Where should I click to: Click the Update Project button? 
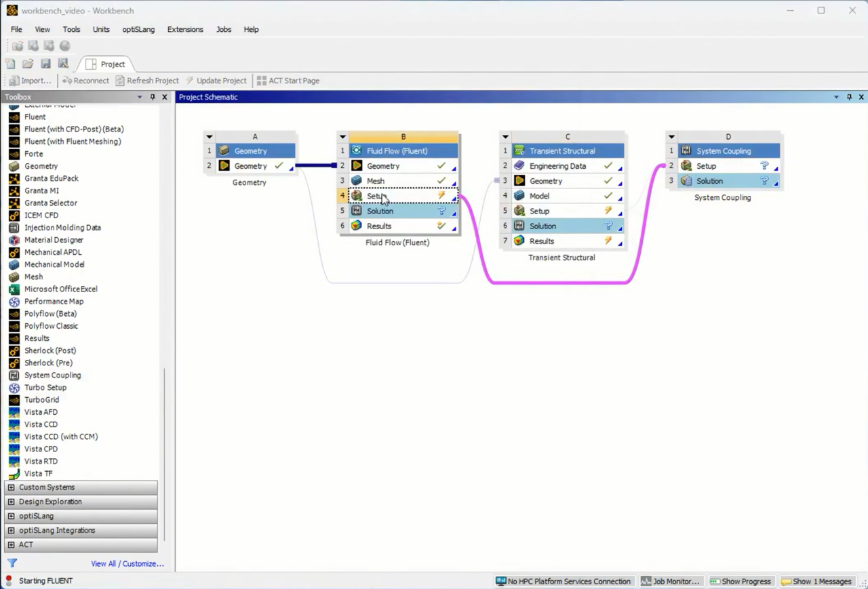(x=216, y=81)
